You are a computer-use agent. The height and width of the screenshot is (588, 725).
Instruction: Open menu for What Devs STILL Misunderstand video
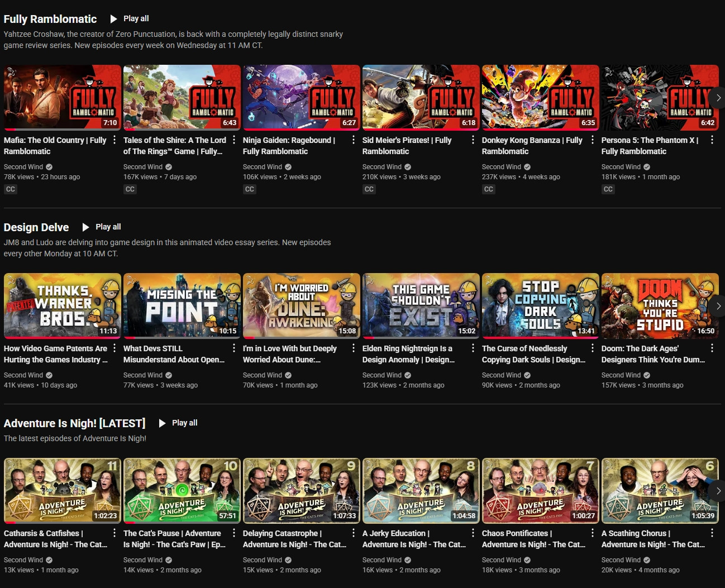[234, 348]
